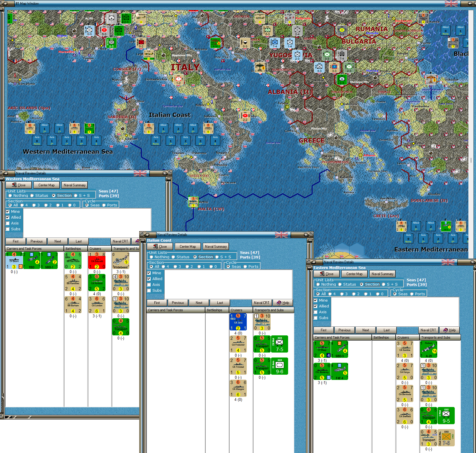Viewport: 476px width, 453px height.
Task: Click the Malta naval stack on map
Action: (x=193, y=201)
